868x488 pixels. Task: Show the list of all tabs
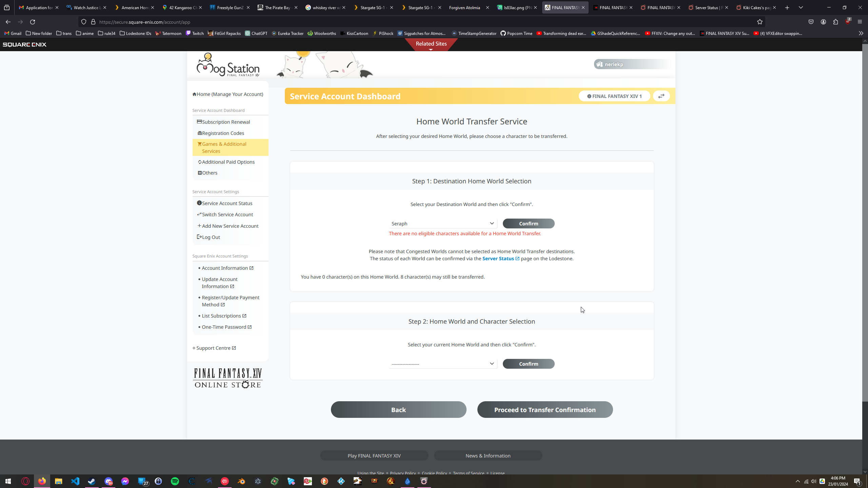[801, 7]
